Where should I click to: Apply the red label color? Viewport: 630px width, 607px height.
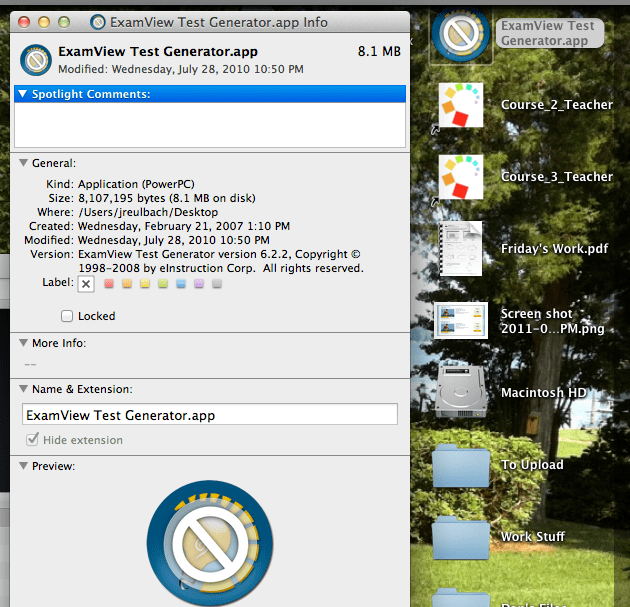pos(109,284)
